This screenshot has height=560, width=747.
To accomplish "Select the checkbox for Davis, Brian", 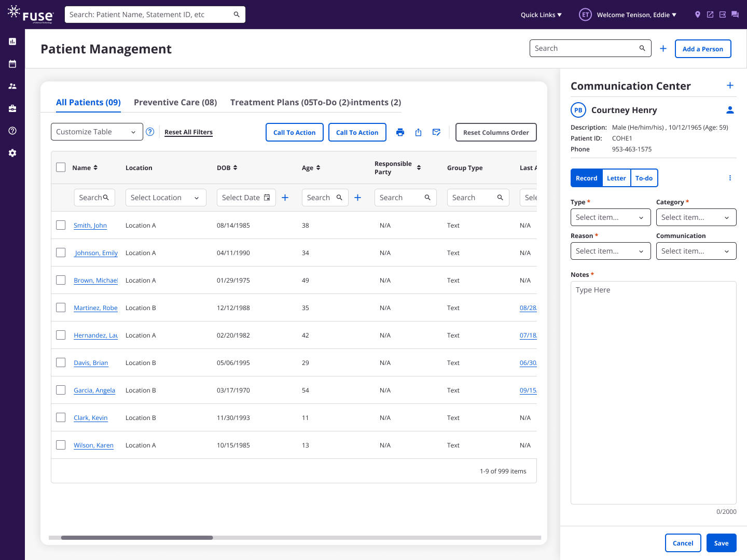I will tap(61, 362).
